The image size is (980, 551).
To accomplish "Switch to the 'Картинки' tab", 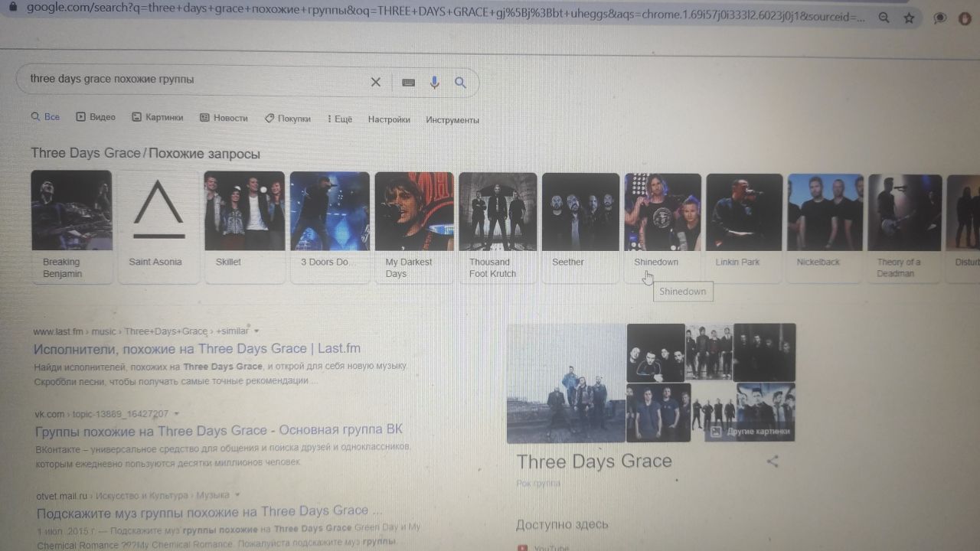I will click(158, 118).
